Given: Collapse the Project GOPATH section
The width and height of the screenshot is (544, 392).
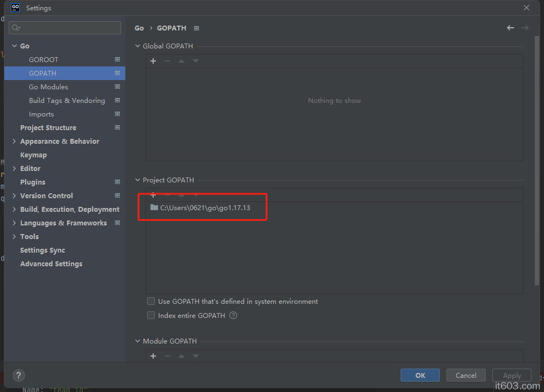Looking at the screenshot, I should [x=138, y=180].
